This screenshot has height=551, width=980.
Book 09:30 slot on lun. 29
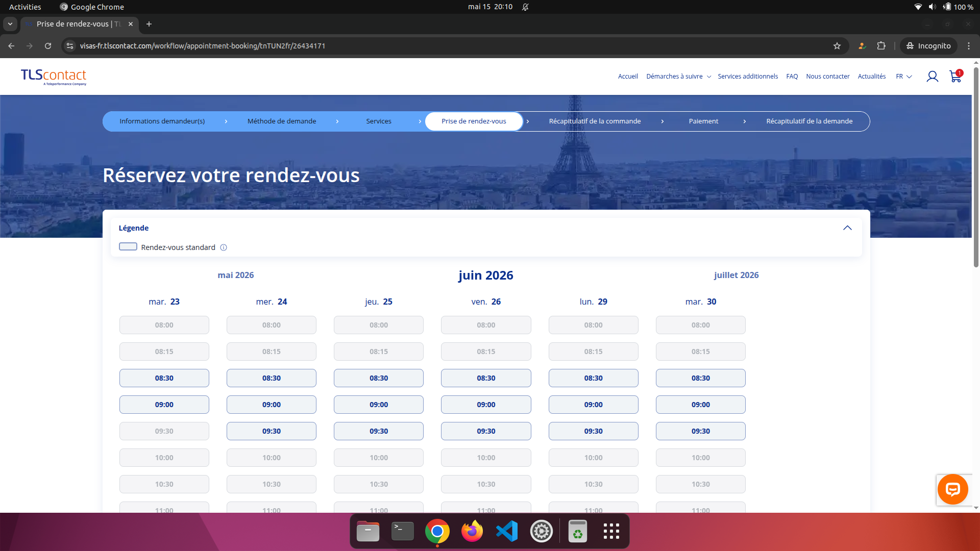pos(593,432)
